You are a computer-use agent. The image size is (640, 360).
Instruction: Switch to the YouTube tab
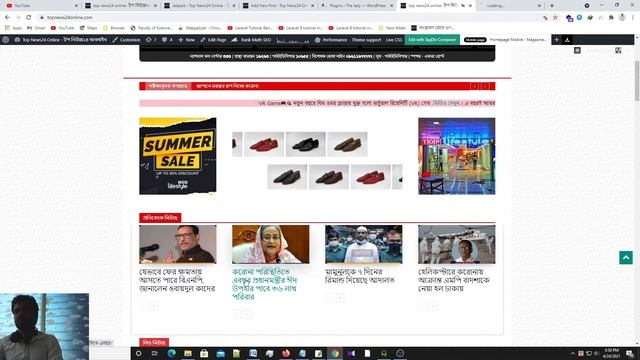pos(40,6)
